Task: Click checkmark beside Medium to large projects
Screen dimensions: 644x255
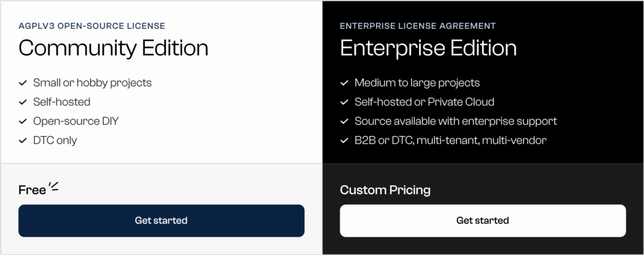Action: point(344,83)
